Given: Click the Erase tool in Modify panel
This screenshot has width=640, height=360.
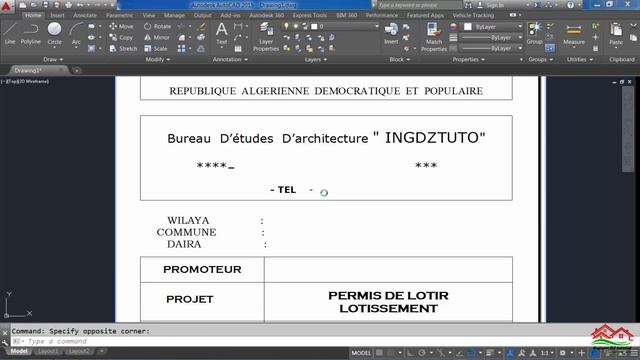Looking at the screenshot, I should click(201, 26).
